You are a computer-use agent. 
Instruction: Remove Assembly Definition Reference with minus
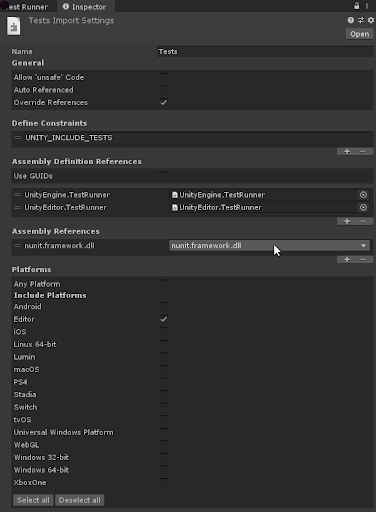click(x=363, y=221)
